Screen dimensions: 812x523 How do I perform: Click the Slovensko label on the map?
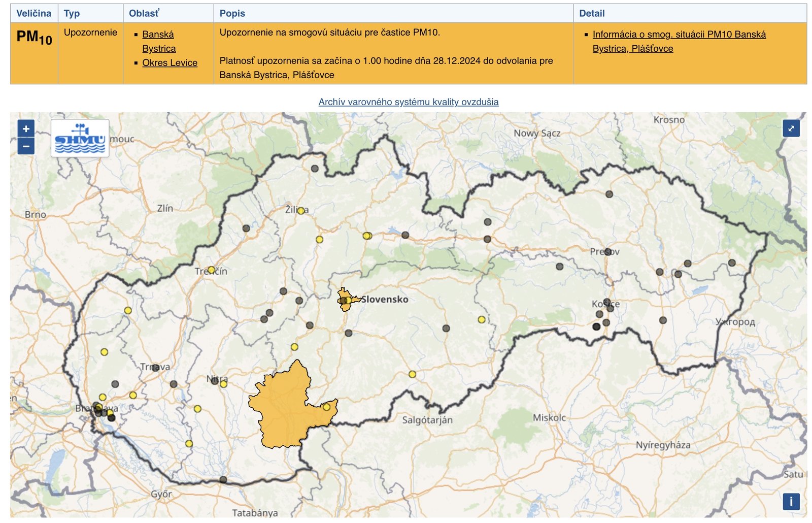point(385,299)
